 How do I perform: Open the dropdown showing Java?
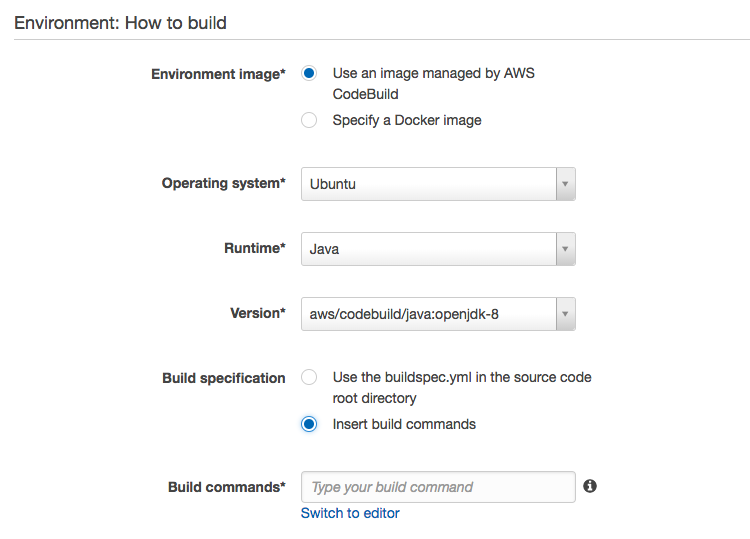(x=429, y=249)
